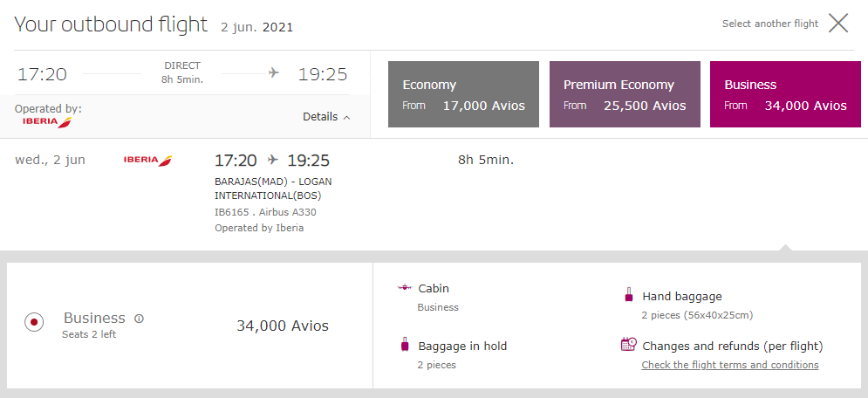868x398 pixels.
Task: Click the Changes and refunds calendar icon
Action: click(629, 344)
